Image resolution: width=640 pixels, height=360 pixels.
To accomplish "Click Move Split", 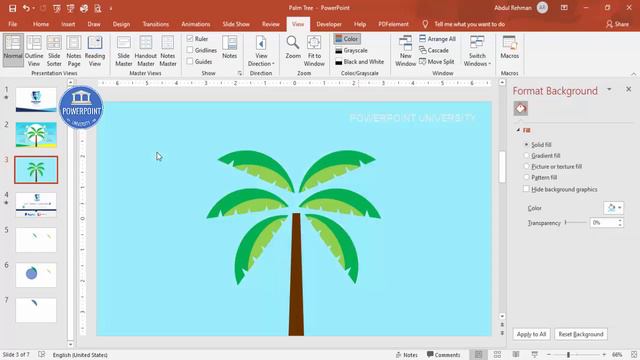I will tap(436, 62).
